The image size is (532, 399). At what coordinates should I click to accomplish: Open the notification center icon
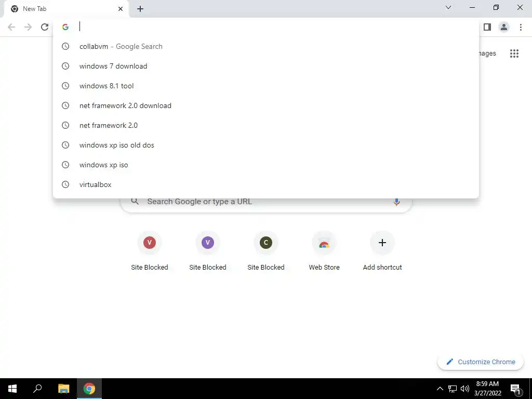[x=516, y=389]
